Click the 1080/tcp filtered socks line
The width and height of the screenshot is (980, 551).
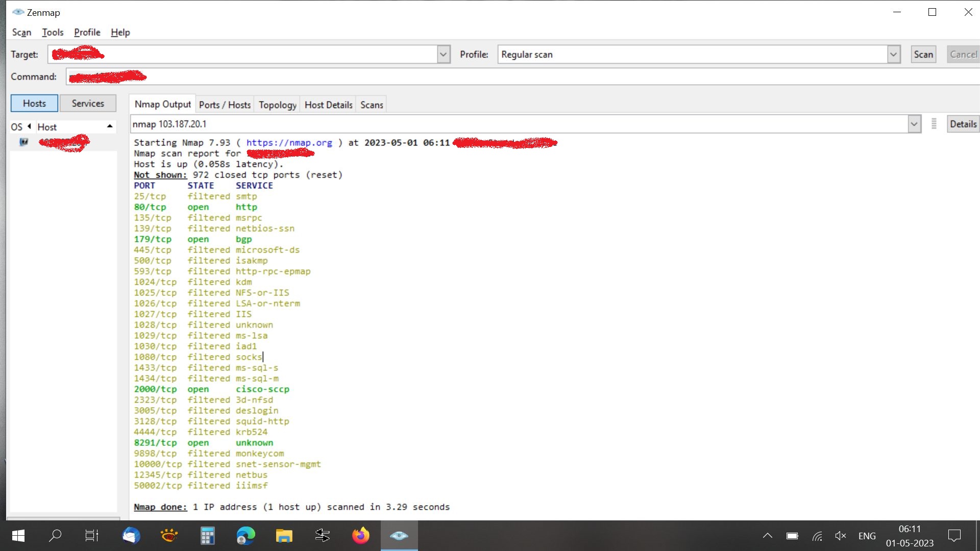pyautogui.click(x=198, y=357)
